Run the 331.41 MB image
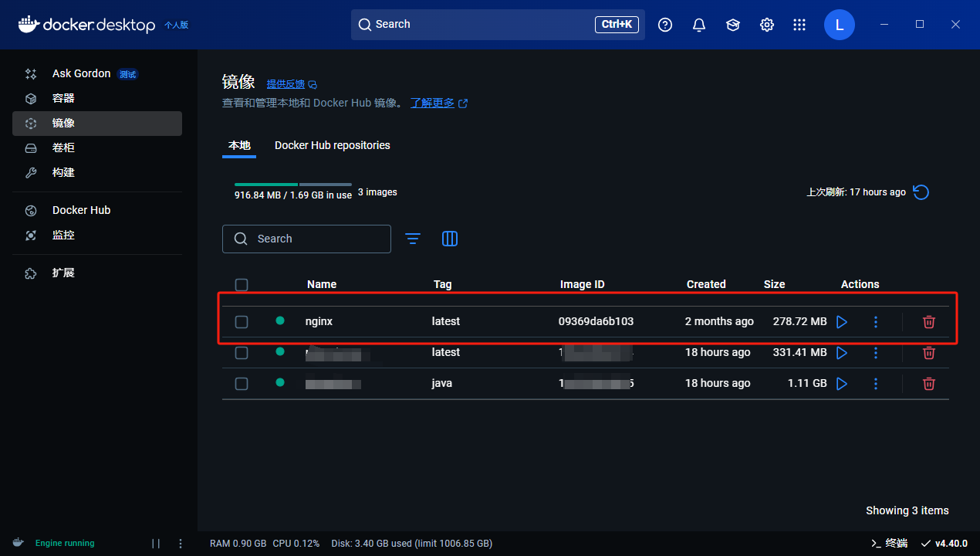Image resolution: width=980 pixels, height=556 pixels. pos(842,352)
